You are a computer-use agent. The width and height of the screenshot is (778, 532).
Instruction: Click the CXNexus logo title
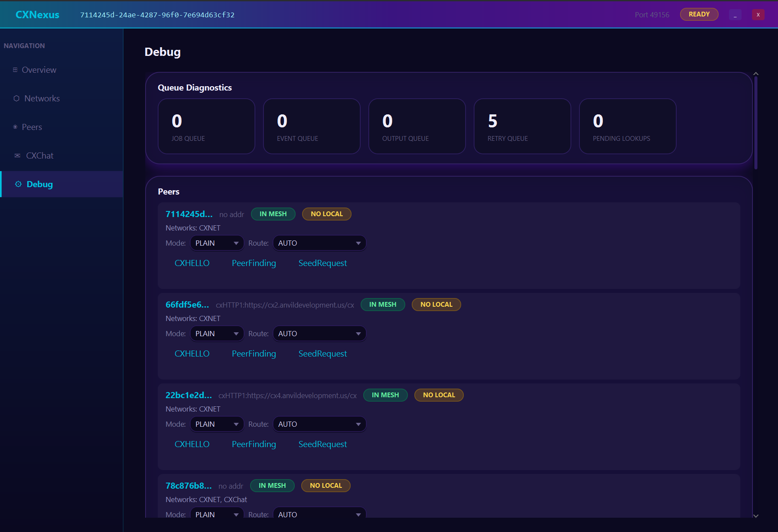(x=37, y=14)
